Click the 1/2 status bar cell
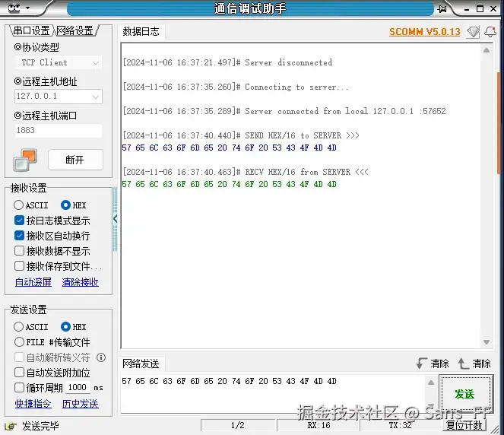The width and height of the screenshot is (504, 435). (x=238, y=425)
